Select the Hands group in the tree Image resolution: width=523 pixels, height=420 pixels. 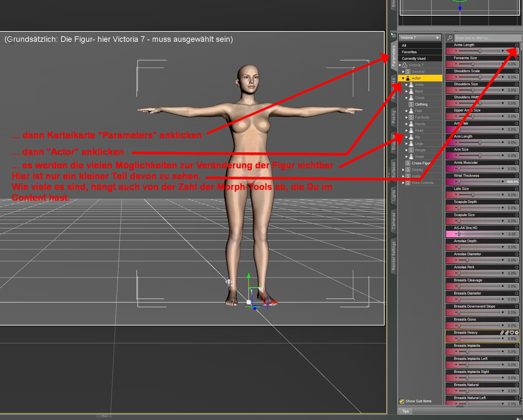pos(420,124)
